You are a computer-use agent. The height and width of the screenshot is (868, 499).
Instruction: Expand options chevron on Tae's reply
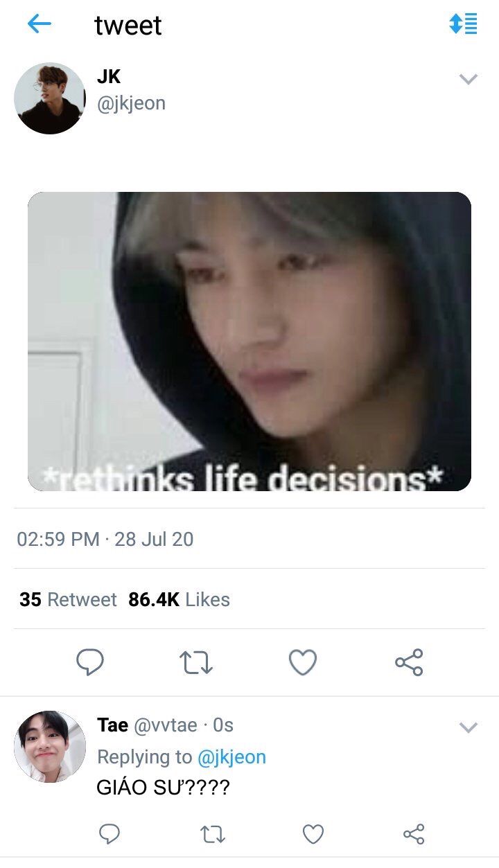click(x=469, y=727)
